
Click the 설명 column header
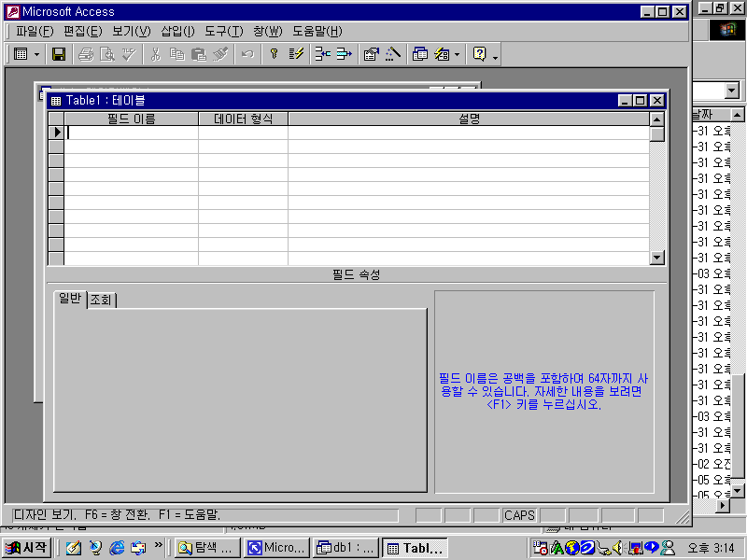point(469,119)
